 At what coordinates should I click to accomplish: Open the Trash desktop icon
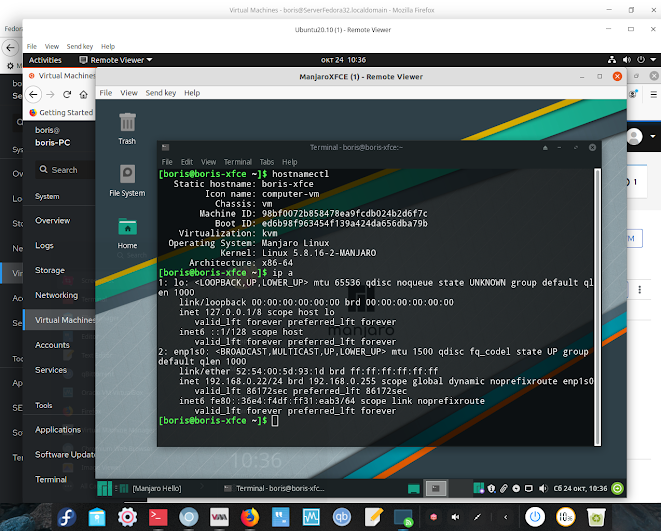tap(127, 129)
